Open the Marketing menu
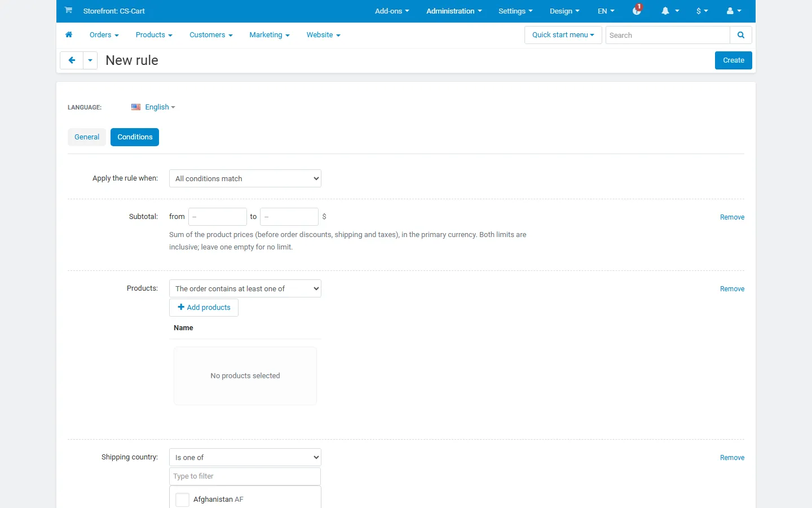The image size is (812, 508). click(x=270, y=35)
